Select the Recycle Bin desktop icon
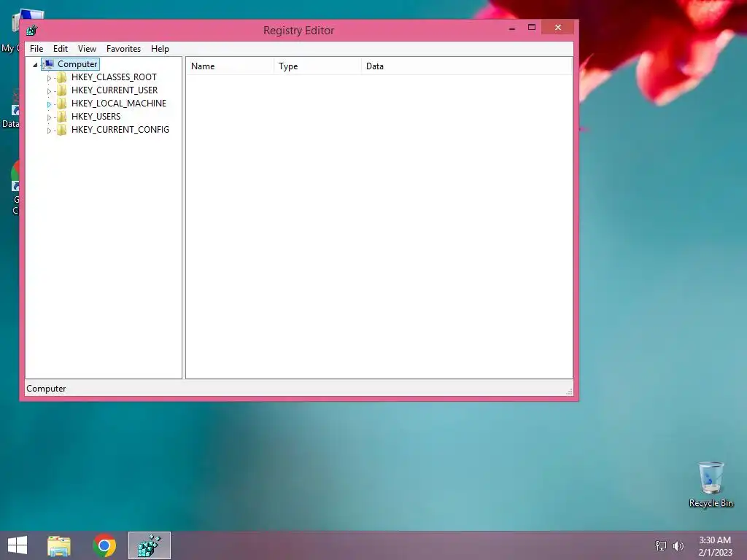The image size is (747, 560). [711, 485]
